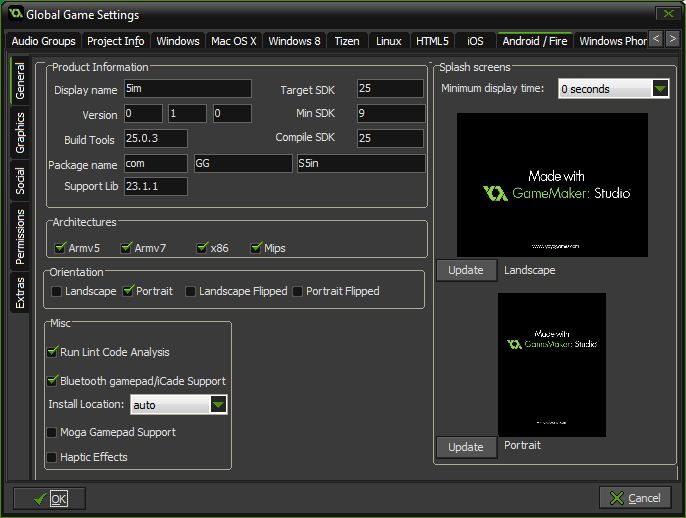Screen dimensions: 686x518
Task: Update the Portrait splash screen
Action: pyautogui.click(x=466, y=447)
